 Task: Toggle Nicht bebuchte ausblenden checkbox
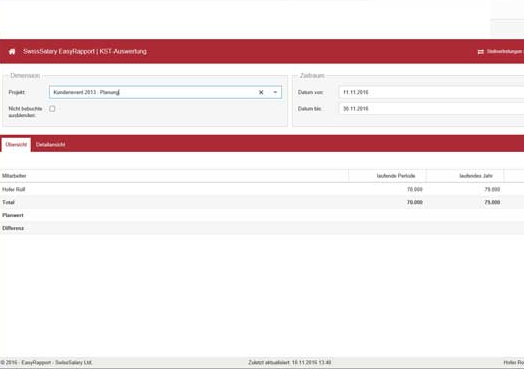[52, 109]
